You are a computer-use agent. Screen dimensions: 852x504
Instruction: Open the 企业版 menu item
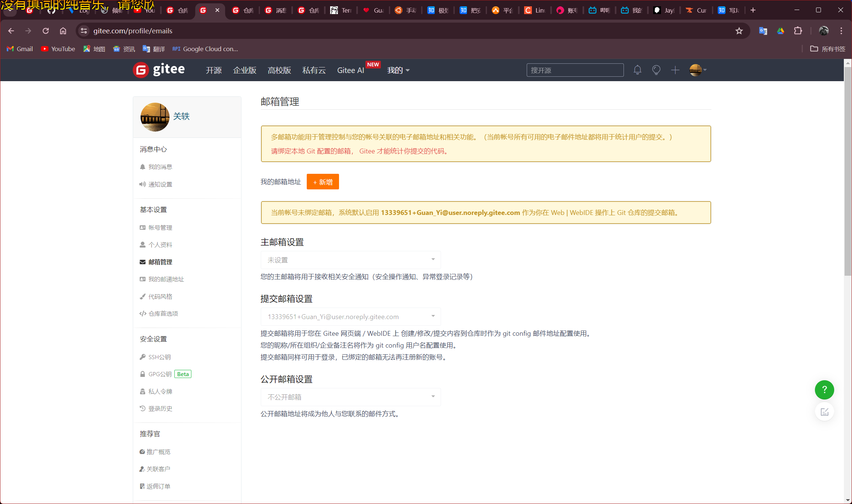(244, 70)
